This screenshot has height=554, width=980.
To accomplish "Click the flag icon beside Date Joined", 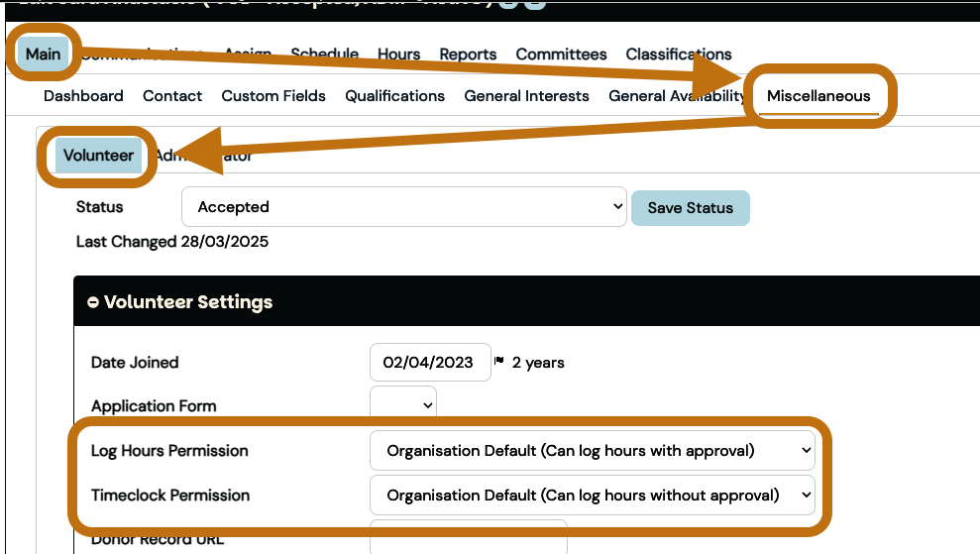I will tap(499, 362).
